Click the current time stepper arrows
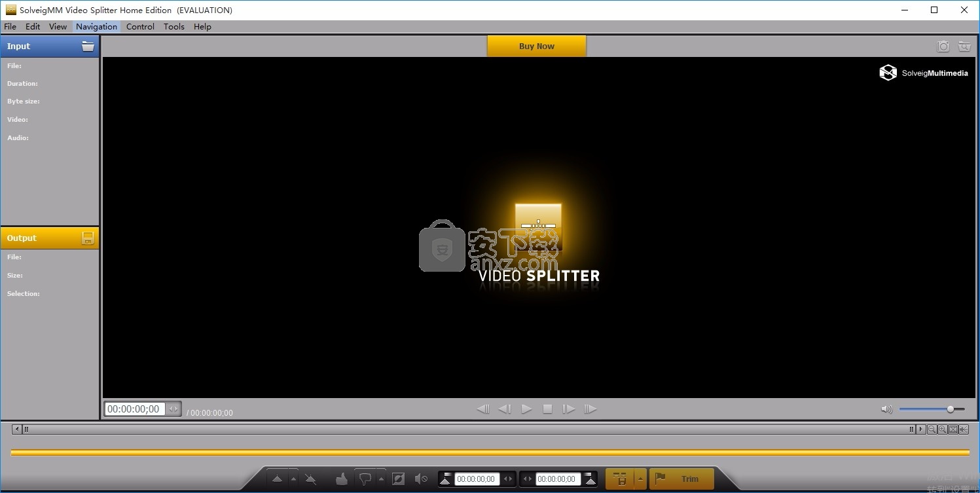Viewport: 980px width, 493px height. (x=173, y=409)
